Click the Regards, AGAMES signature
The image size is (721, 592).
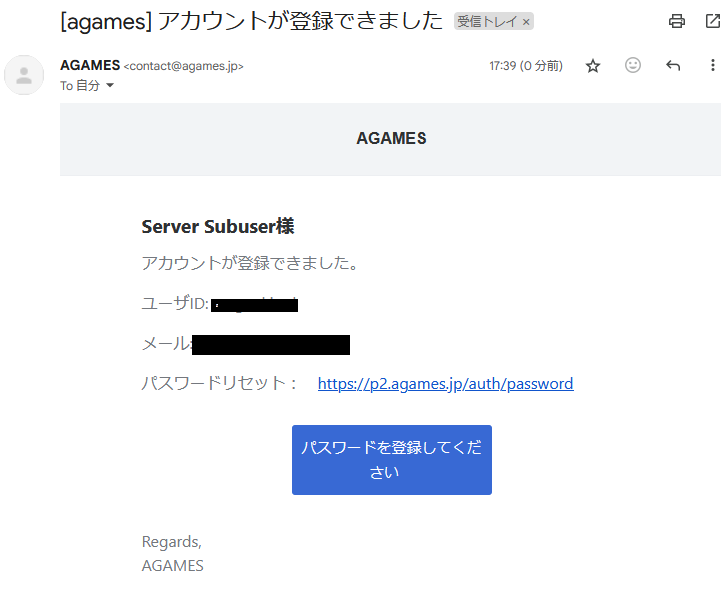pos(172,554)
